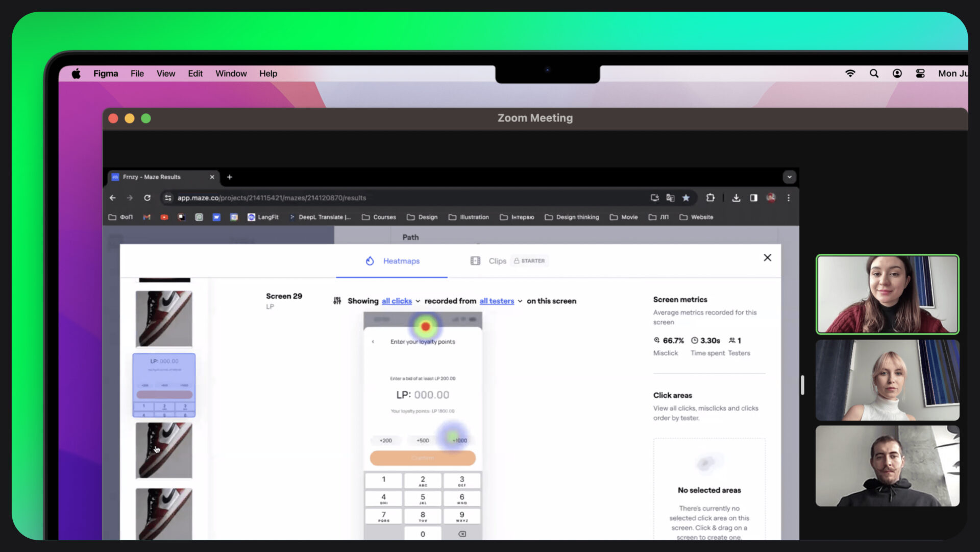Open the tab search chevron dropdown
The height and width of the screenshot is (552, 980).
[x=789, y=177]
